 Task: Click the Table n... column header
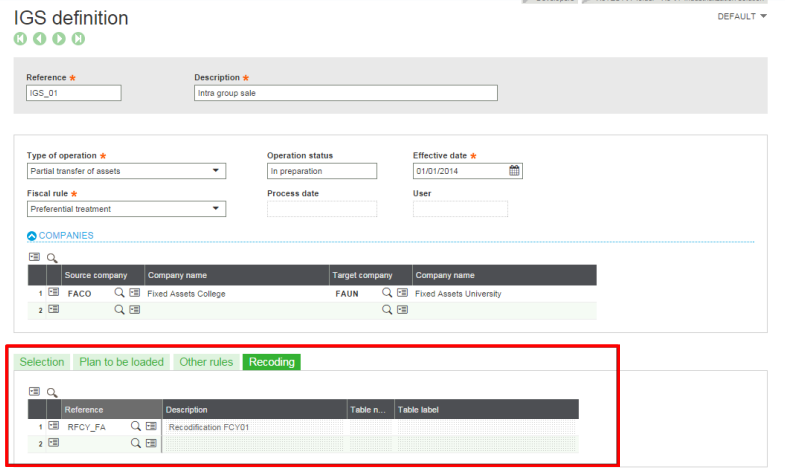[371, 410]
